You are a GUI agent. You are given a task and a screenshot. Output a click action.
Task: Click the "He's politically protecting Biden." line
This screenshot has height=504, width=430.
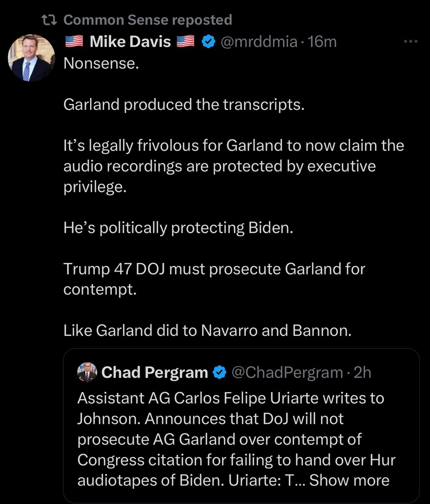[x=178, y=228]
